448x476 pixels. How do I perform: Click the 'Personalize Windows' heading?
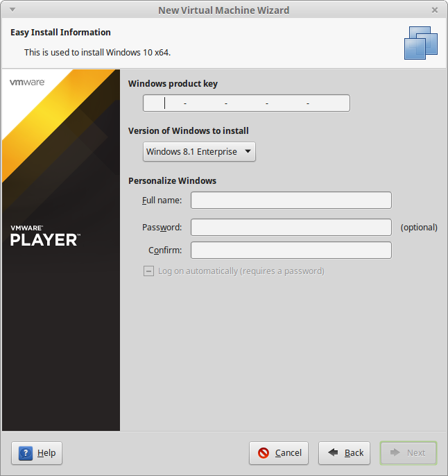click(x=172, y=180)
